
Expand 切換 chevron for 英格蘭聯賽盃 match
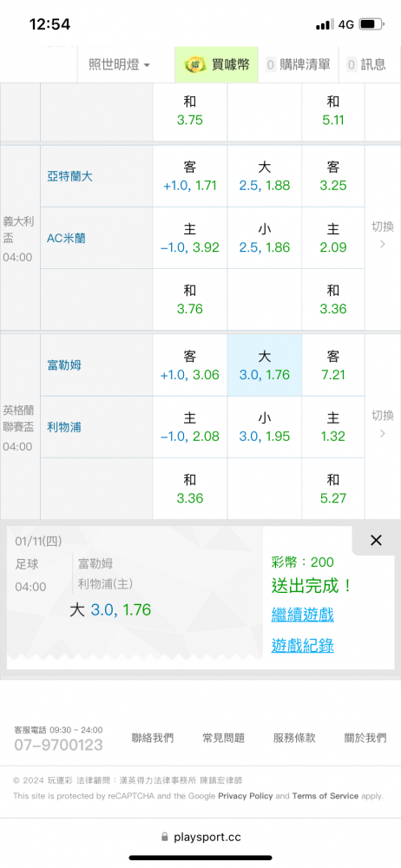coord(382,424)
